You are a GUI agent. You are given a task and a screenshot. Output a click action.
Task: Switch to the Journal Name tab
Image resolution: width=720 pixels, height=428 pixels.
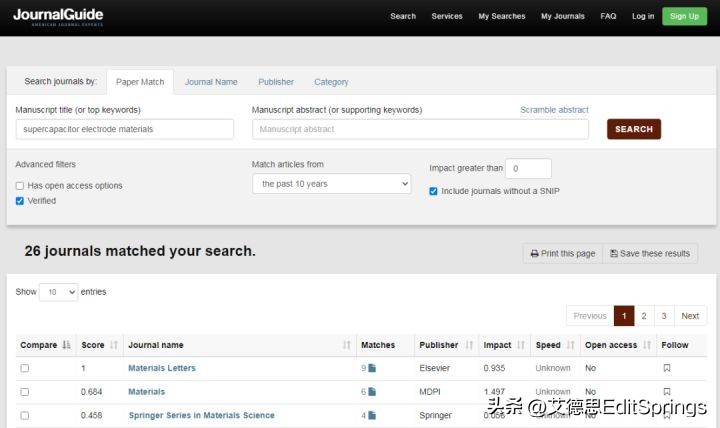pos(211,82)
